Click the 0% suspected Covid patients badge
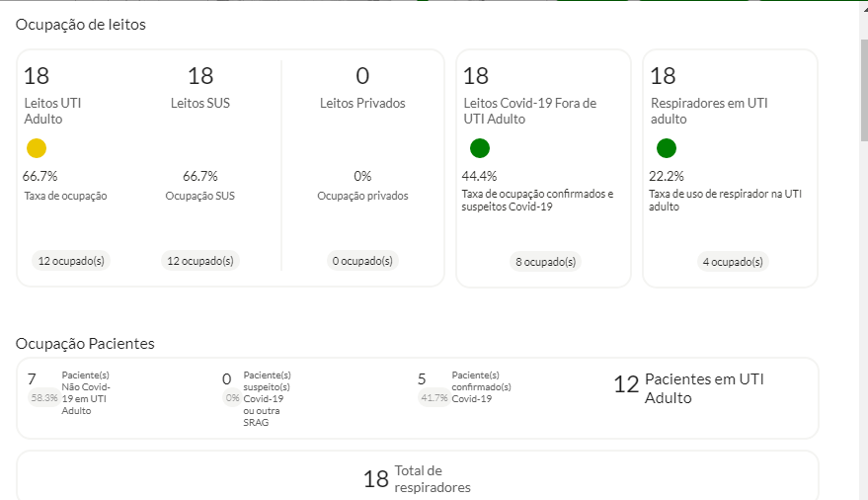Image resolution: width=868 pixels, height=500 pixels. (x=232, y=397)
